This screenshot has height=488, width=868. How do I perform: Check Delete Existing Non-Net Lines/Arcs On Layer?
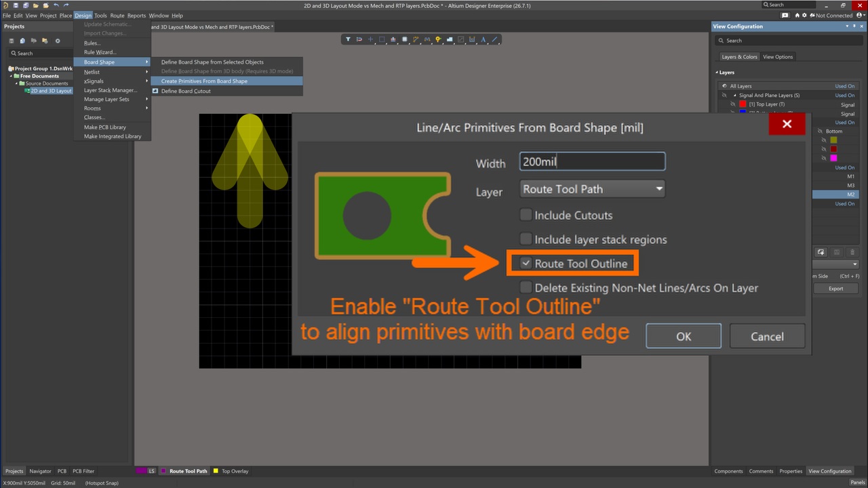[x=526, y=287]
